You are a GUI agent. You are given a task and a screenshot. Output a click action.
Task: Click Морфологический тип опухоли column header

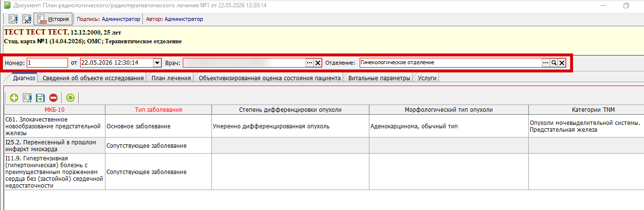[x=448, y=109]
